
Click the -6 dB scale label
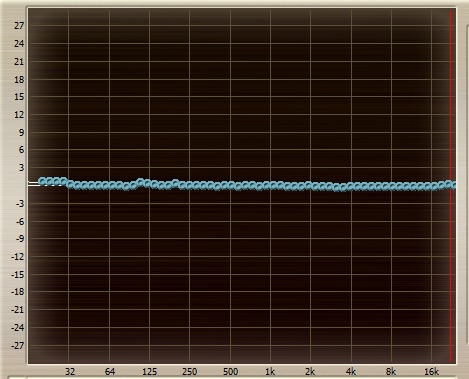coord(20,221)
